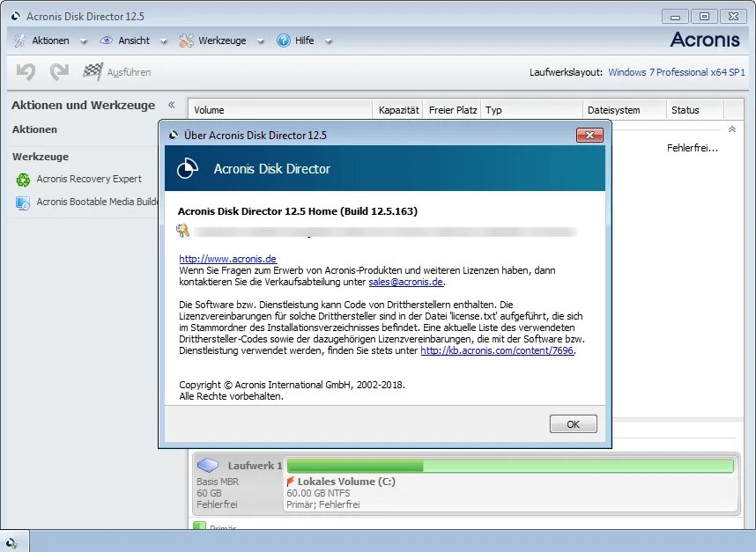Screen dimensions: 756x552
Task: Click the checkered flag Ausführen icon
Action: click(93, 72)
